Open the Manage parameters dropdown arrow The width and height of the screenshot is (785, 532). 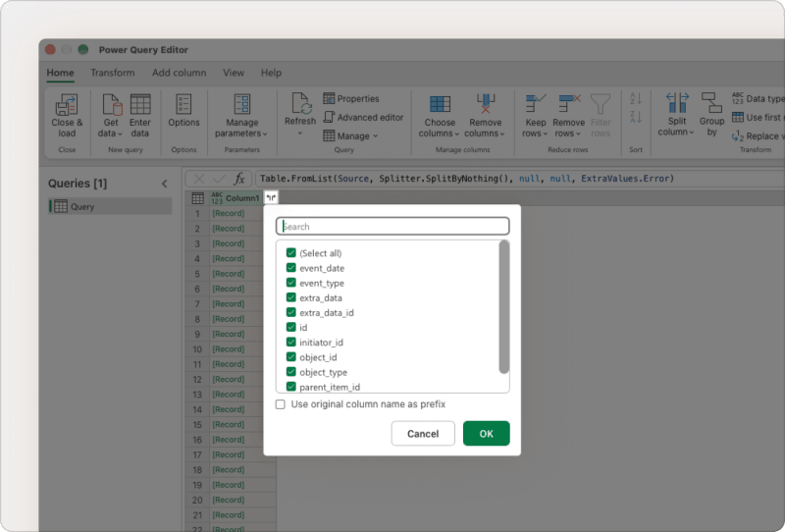[265, 133]
